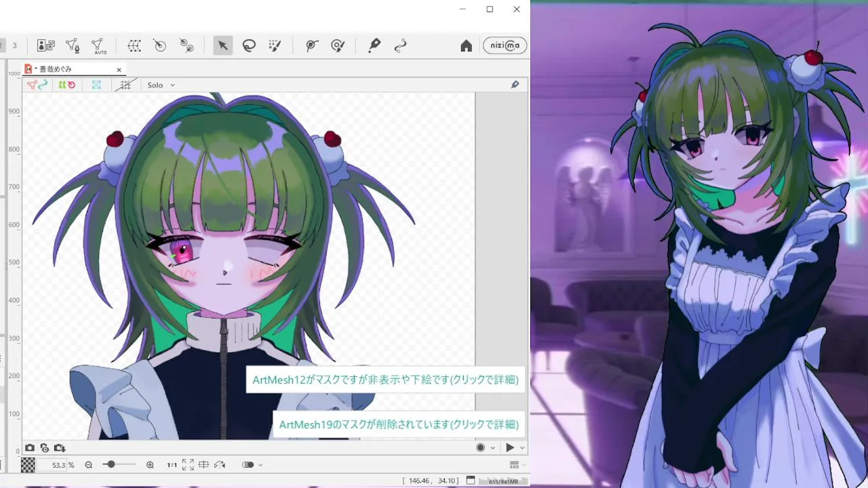868x488 pixels.
Task: Toggle the green-red deformer display icon
Action: pyautogui.click(x=66, y=85)
